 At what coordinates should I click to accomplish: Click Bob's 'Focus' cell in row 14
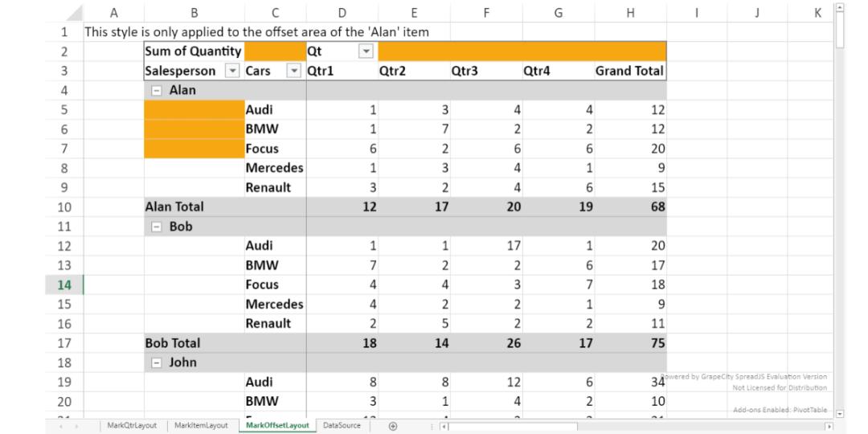275,285
